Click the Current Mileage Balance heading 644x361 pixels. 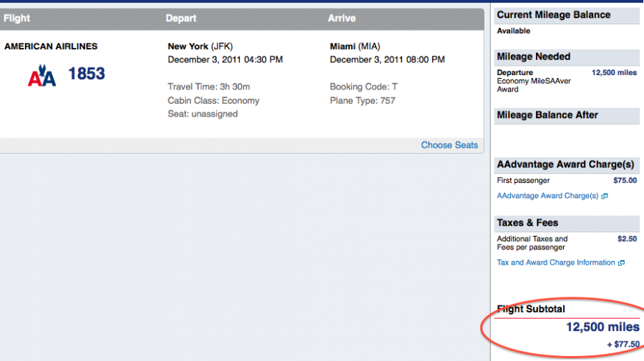tap(554, 15)
